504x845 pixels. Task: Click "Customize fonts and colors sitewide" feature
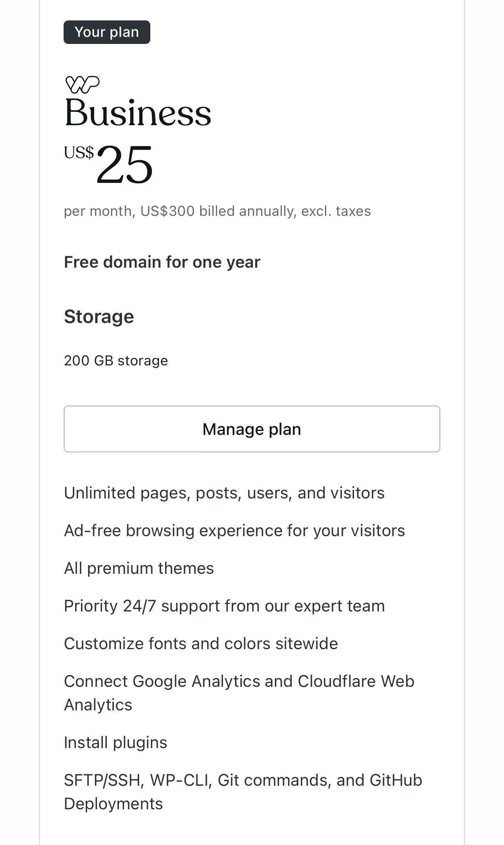[x=201, y=644]
